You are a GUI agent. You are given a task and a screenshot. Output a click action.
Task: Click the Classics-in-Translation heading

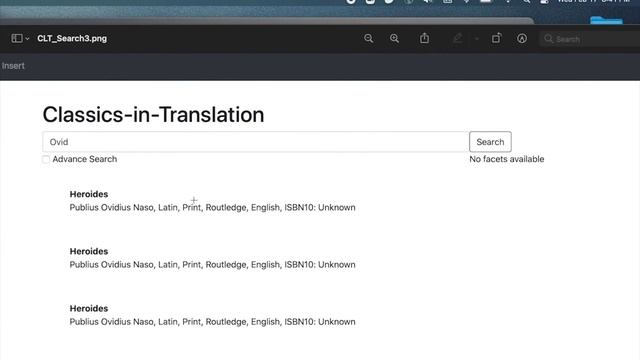(x=153, y=114)
